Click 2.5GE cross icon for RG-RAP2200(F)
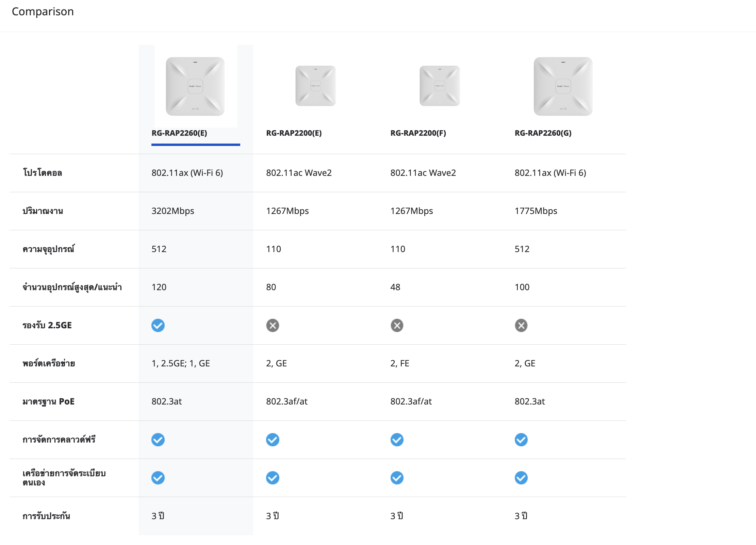The width and height of the screenshot is (756, 545). click(x=397, y=325)
